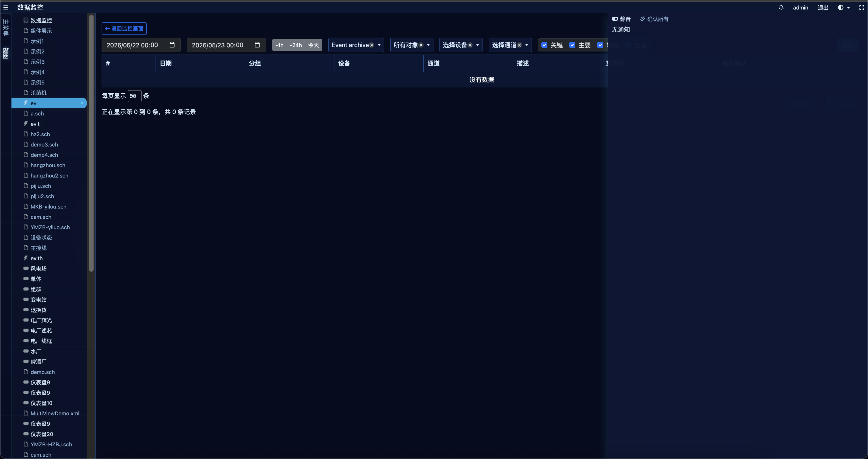The height and width of the screenshot is (459, 868).
Task: Open the hangzhou2.sch view
Action: click(49, 176)
